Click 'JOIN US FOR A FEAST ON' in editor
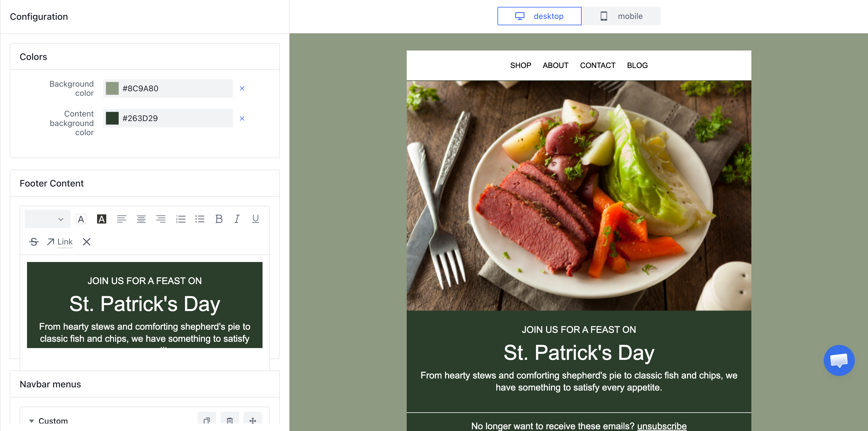 pyautogui.click(x=145, y=281)
